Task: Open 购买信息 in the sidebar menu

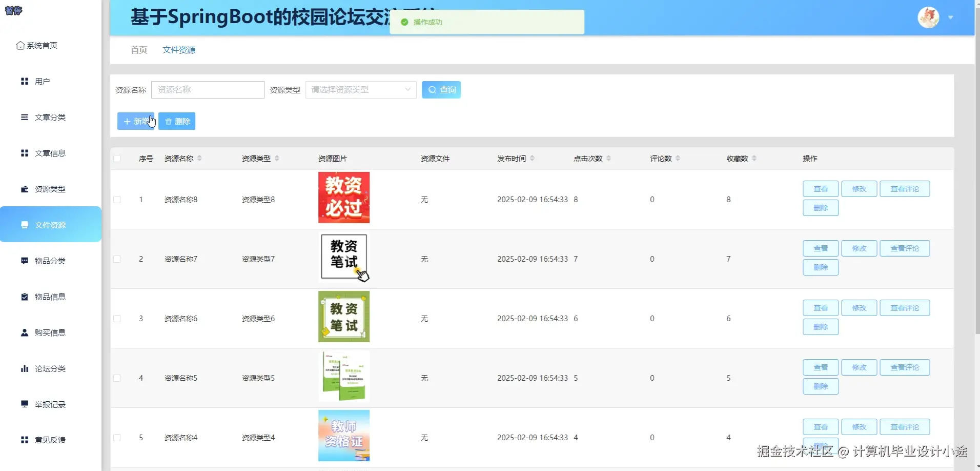Action: tap(51, 332)
